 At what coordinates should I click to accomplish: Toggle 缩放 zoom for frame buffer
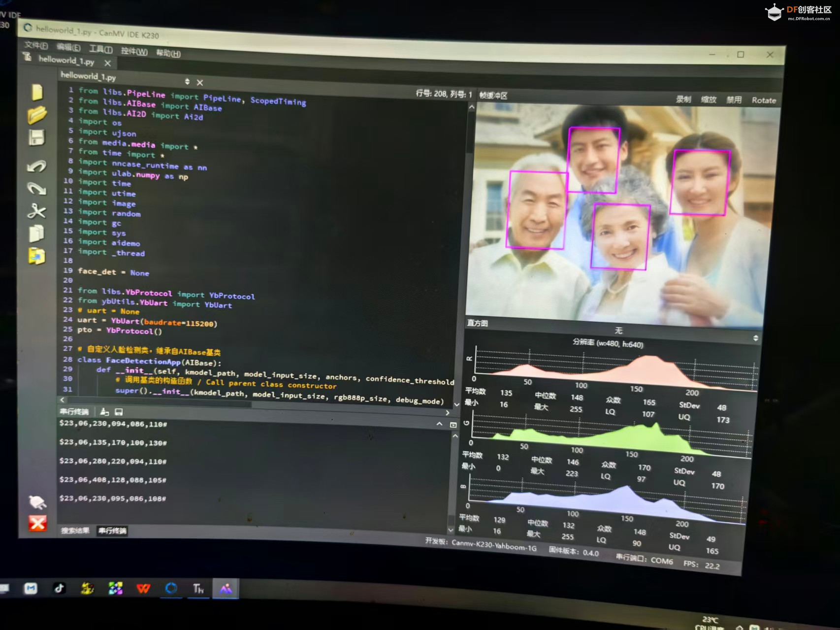[x=708, y=100]
